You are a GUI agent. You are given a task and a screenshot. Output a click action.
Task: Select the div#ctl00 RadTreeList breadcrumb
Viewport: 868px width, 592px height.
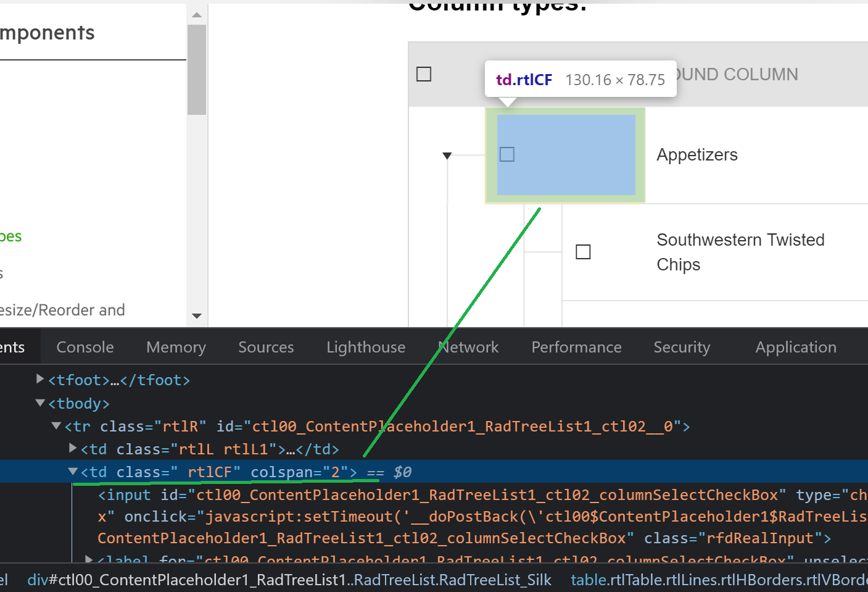coord(289,580)
